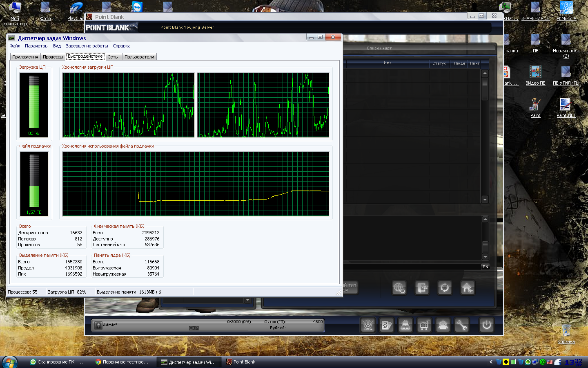Click the chat panel scroll down arrow
The height and width of the screenshot is (368, 588).
485,257
